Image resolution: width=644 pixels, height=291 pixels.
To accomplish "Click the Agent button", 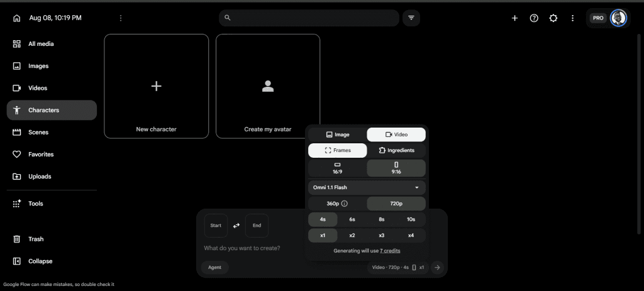I will coord(215,268).
